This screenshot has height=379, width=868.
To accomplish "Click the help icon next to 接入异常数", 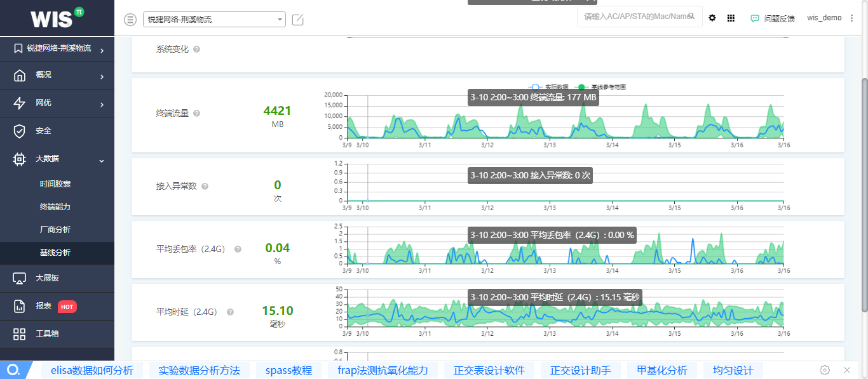I will point(205,187).
